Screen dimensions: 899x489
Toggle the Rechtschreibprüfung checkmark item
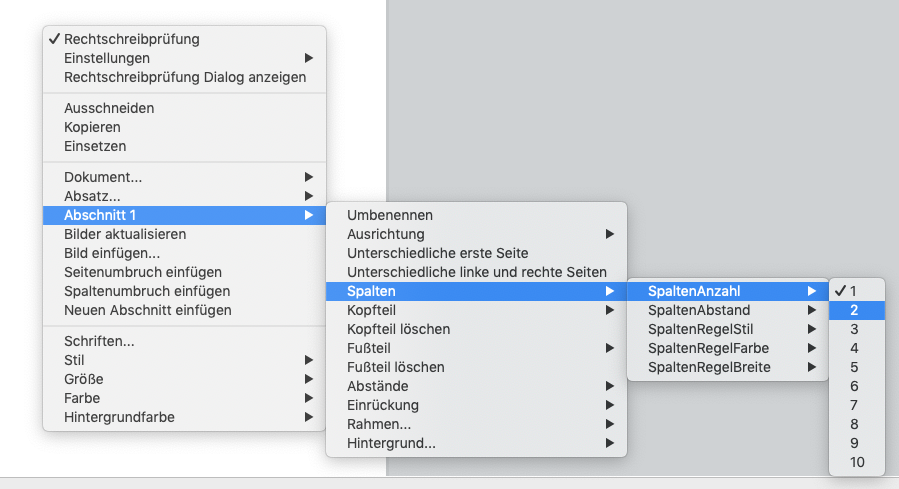pos(131,39)
